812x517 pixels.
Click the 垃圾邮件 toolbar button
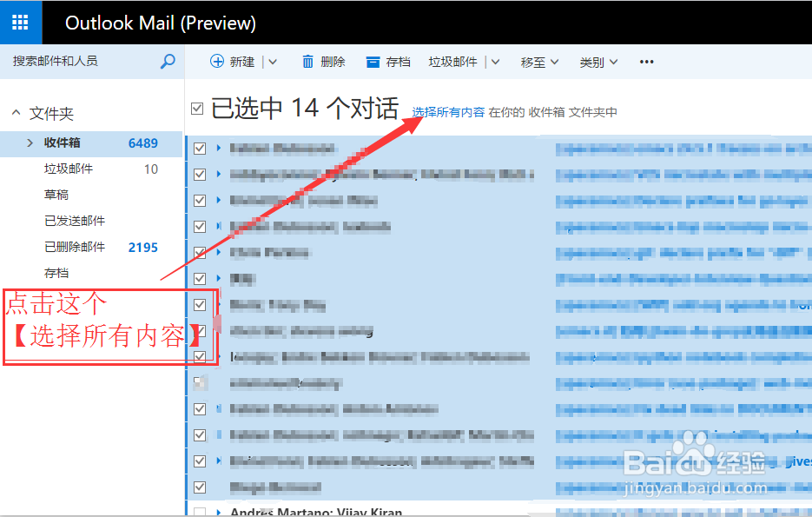pyautogui.click(x=452, y=62)
